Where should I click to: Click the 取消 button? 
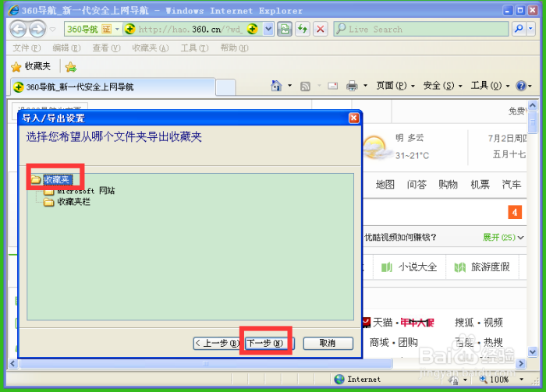tap(328, 344)
